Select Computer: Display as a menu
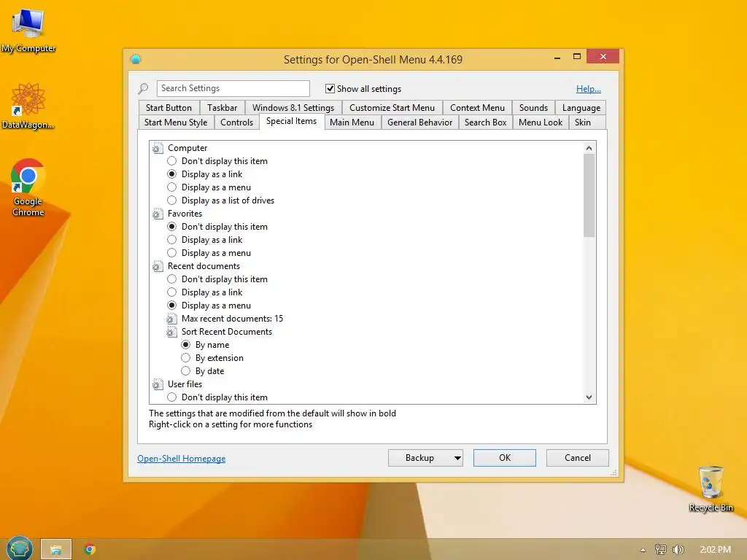Image resolution: width=747 pixels, height=560 pixels. [x=172, y=187]
